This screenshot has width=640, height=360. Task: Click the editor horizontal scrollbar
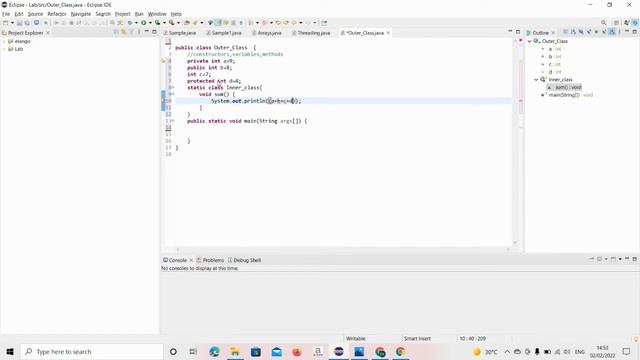point(343,249)
